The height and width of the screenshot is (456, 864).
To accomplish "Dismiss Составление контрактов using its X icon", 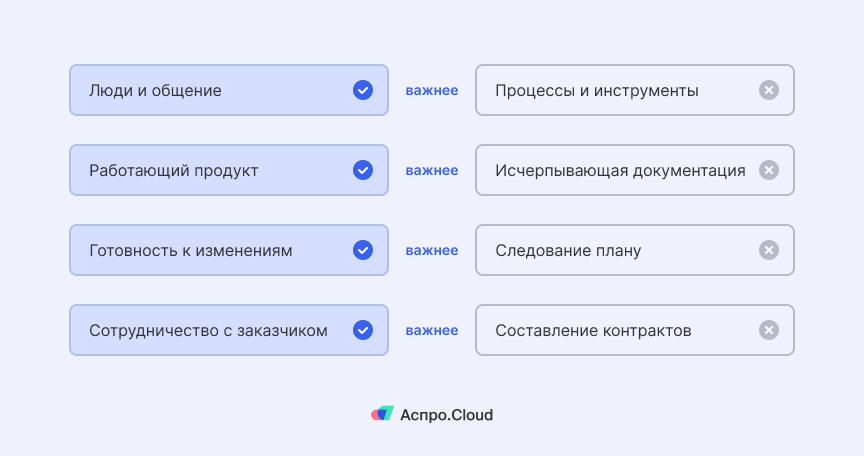I will coord(768,330).
